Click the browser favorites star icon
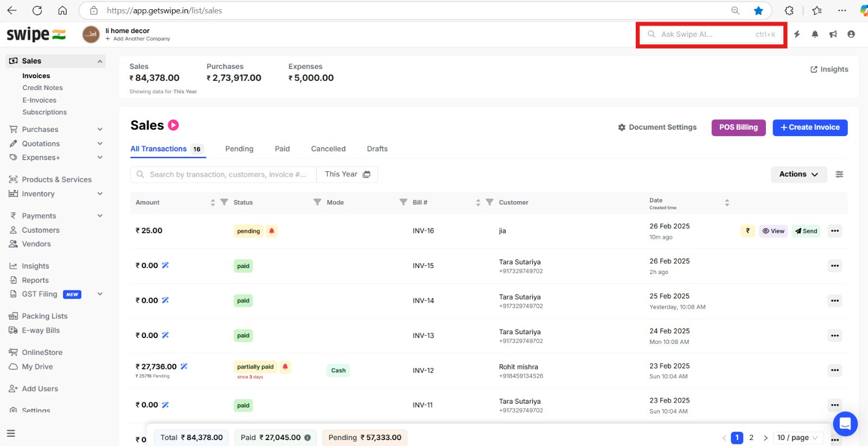The width and height of the screenshot is (868, 446). (758, 10)
